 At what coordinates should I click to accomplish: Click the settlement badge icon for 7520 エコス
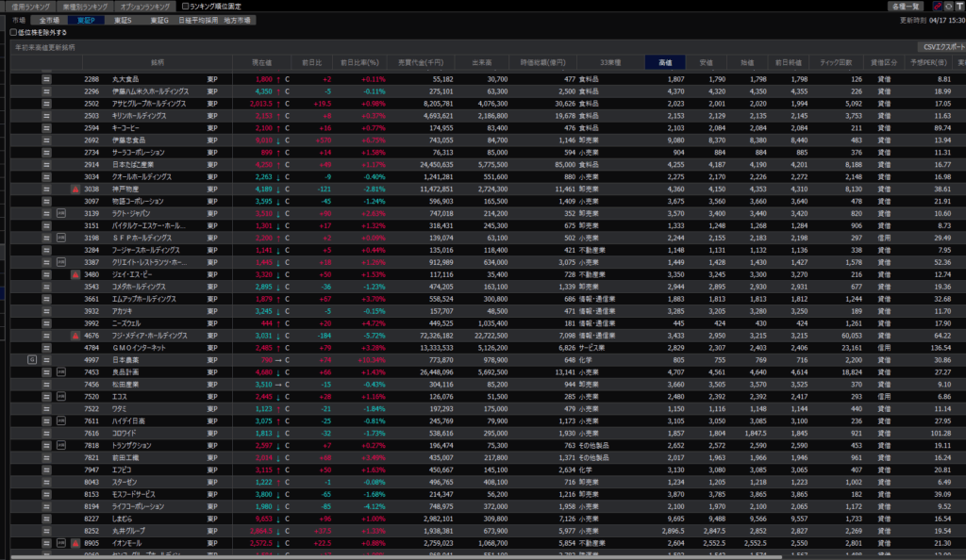(x=61, y=396)
